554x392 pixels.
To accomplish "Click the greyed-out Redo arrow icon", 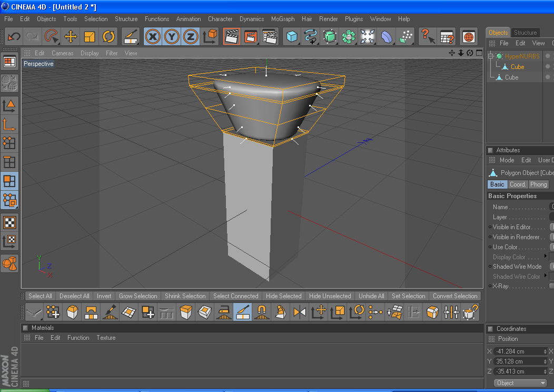I will [33, 36].
